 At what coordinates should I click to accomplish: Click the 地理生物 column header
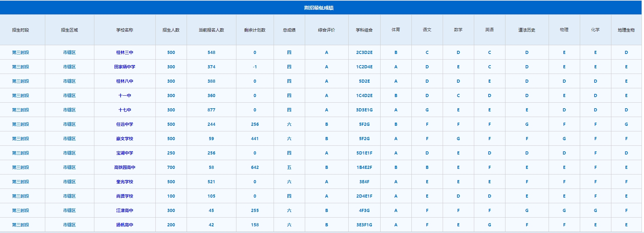626,30
